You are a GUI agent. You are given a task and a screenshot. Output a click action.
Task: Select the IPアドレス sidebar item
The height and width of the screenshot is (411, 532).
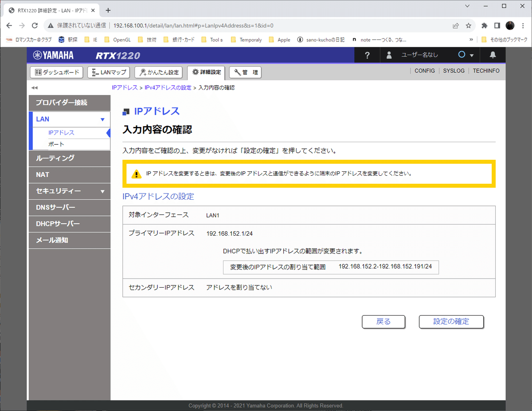(x=61, y=133)
